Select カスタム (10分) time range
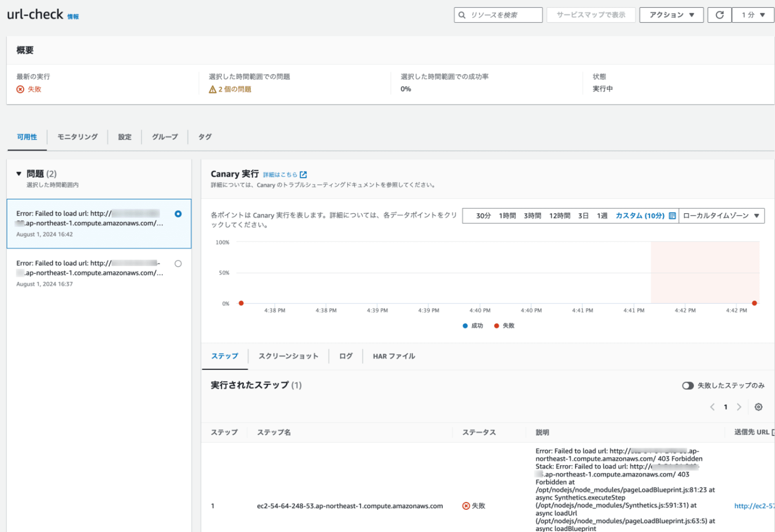Viewport: 775px width, 532px height. point(640,216)
